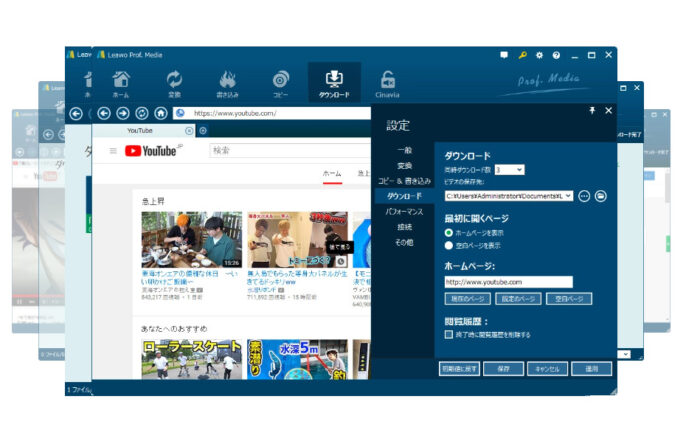Open その他 settings category
Screen dimensions: 700x444
(404, 242)
